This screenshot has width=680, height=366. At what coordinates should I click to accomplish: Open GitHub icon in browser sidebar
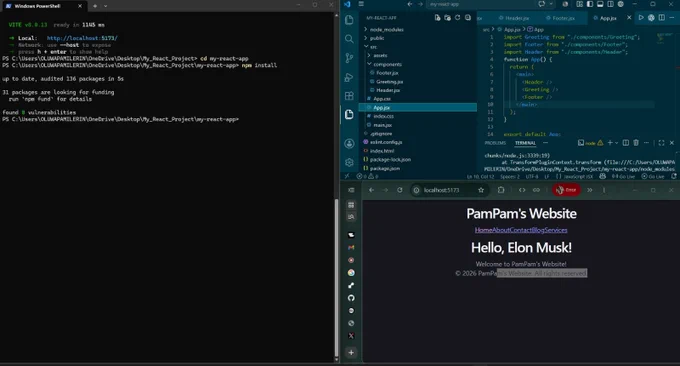point(351,298)
